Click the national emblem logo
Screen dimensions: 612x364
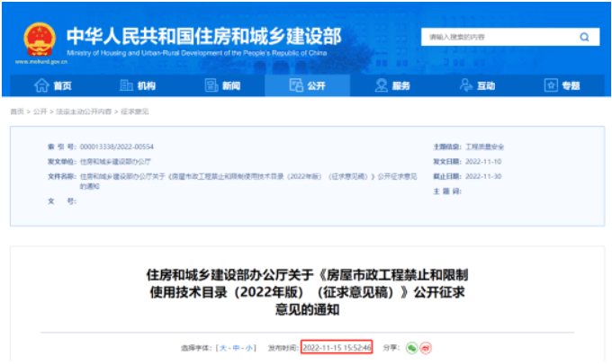[40, 40]
